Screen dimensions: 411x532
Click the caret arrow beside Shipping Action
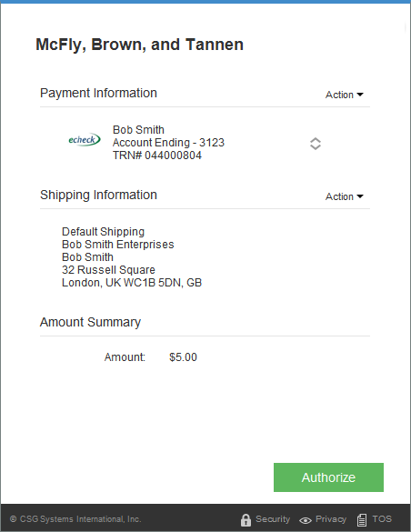point(360,196)
